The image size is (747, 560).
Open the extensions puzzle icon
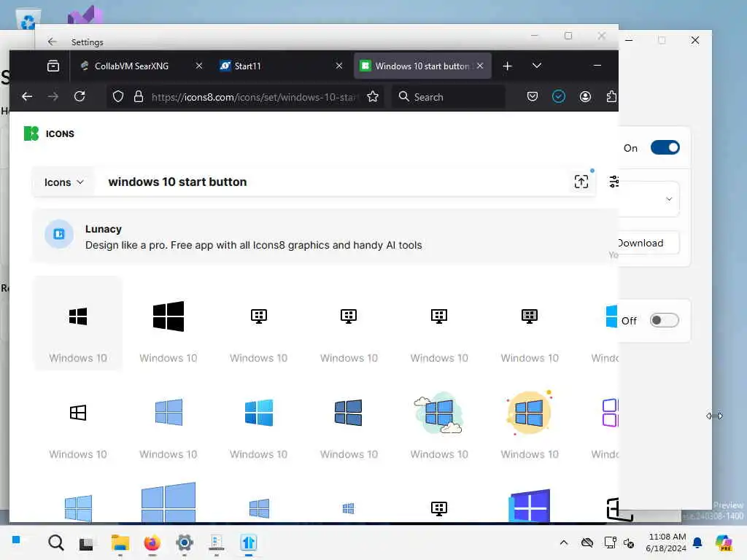(611, 97)
